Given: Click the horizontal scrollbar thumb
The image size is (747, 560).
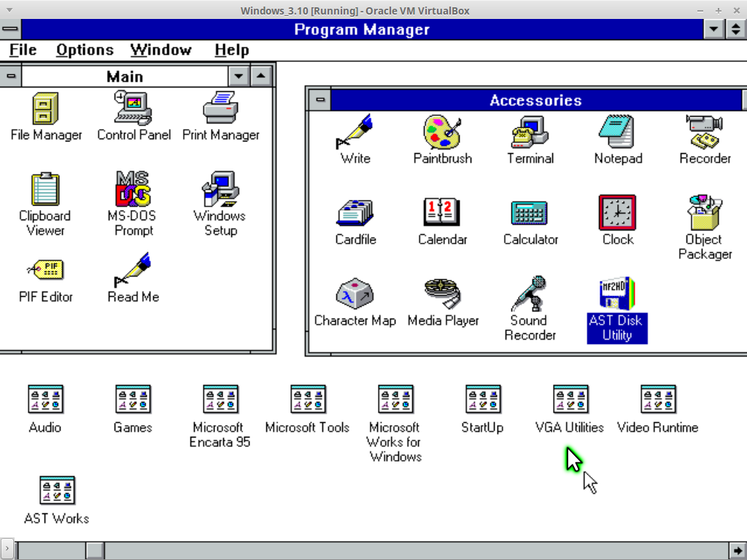Looking at the screenshot, I should (x=96, y=550).
